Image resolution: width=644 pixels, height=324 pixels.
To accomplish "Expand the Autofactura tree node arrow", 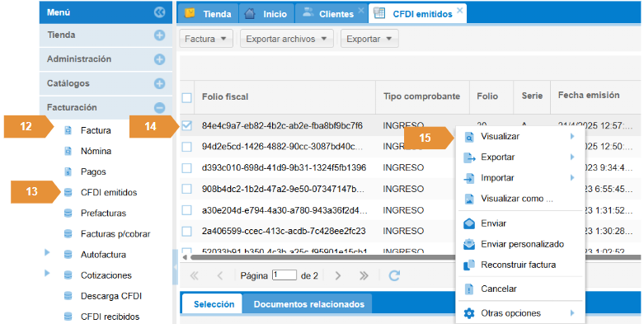I will point(47,252).
